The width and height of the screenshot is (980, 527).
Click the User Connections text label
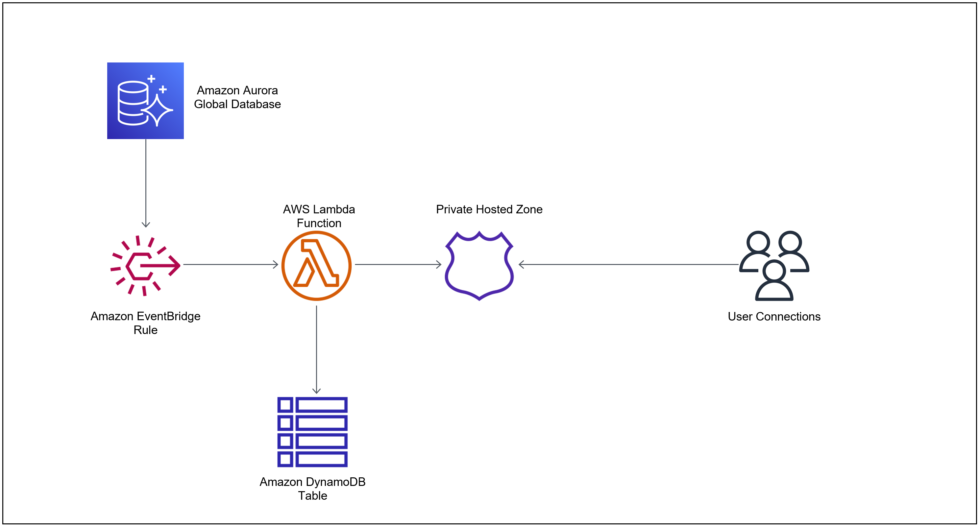pyautogui.click(x=774, y=316)
